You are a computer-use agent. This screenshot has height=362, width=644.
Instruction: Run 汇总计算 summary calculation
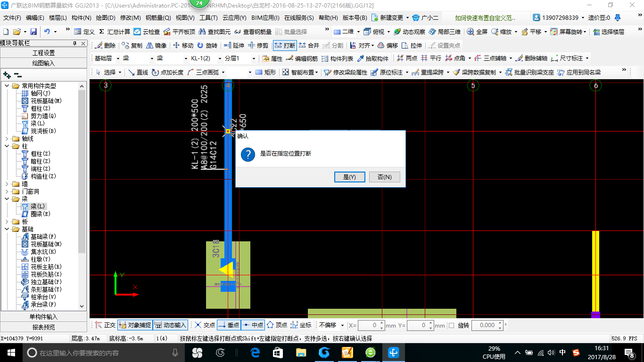coord(115,32)
